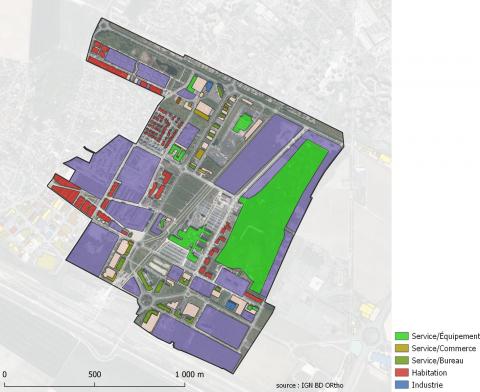Click the Service/Commerce legend color box
480x392 pixels.
click(x=402, y=348)
